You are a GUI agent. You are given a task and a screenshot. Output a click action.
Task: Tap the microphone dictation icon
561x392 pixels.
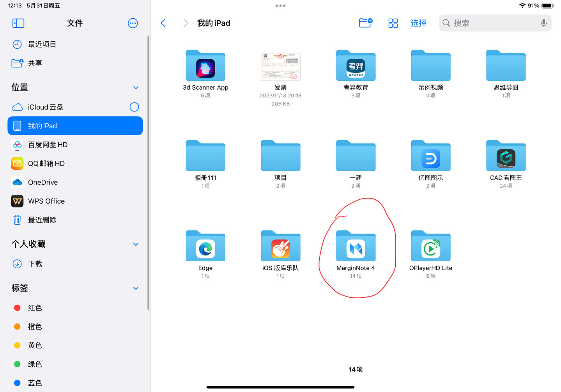click(543, 23)
